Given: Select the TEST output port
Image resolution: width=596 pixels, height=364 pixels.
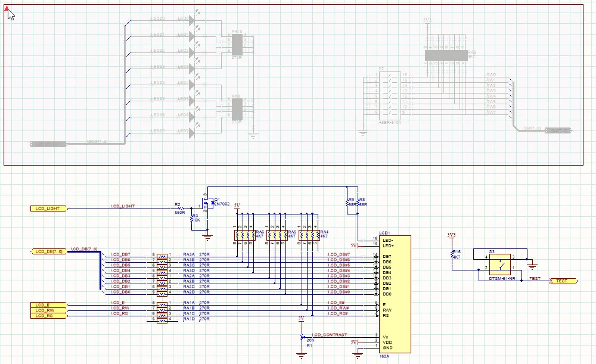Looking at the screenshot, I should 564,281.
